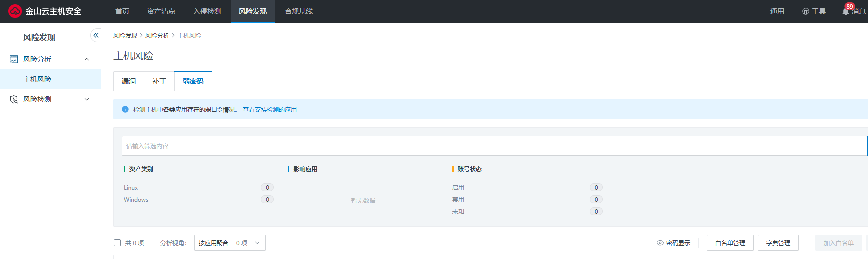
Task: Click the blue info icon in banner
Action: [125, 109]
